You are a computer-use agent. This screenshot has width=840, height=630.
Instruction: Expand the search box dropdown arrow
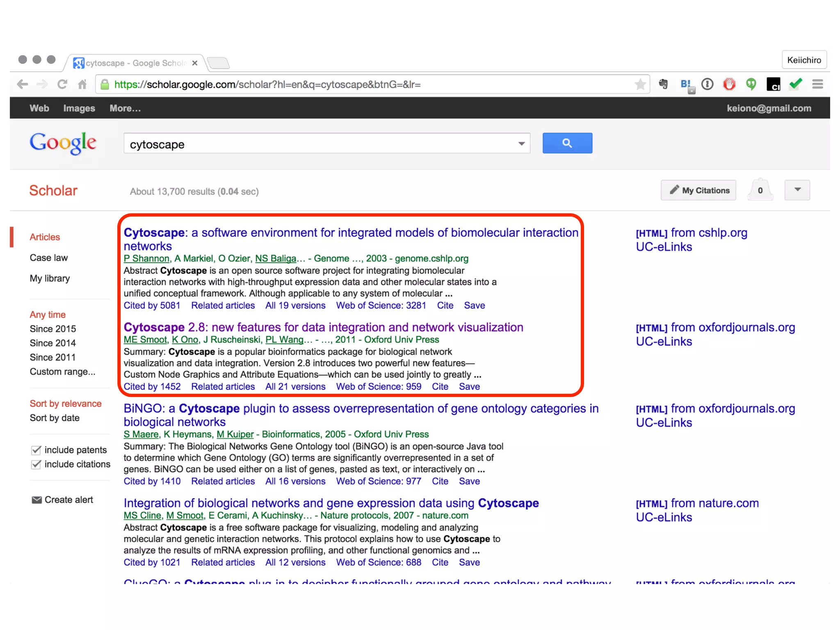tap(521, 144)
